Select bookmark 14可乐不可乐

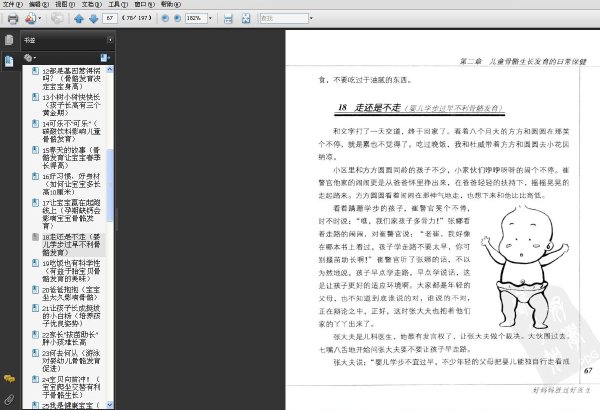pos(71,131)
